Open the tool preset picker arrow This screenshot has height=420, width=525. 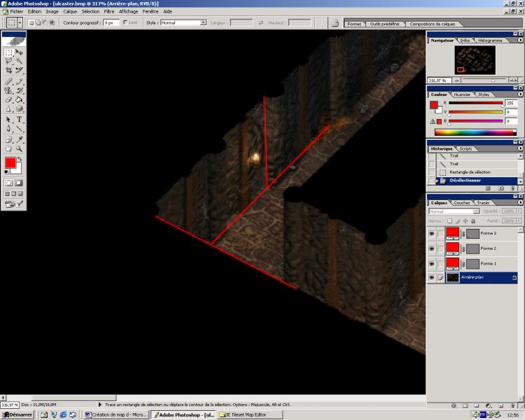pyautogui.click(x=20, y=23)
